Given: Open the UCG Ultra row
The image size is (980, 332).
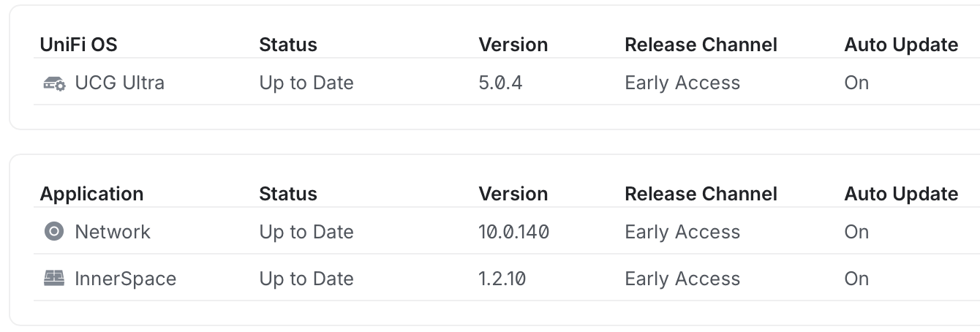Looking at the screenshot, I should pyautogui.click(x=119, y=83).
